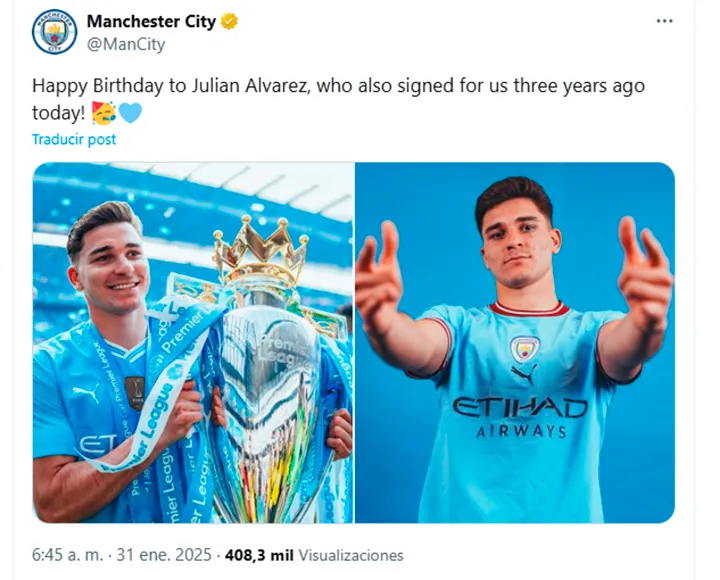The height and width of the screenshot is (580, 720).
Task: Click the dark chest badge on left jersey
Action: (135, 392)
